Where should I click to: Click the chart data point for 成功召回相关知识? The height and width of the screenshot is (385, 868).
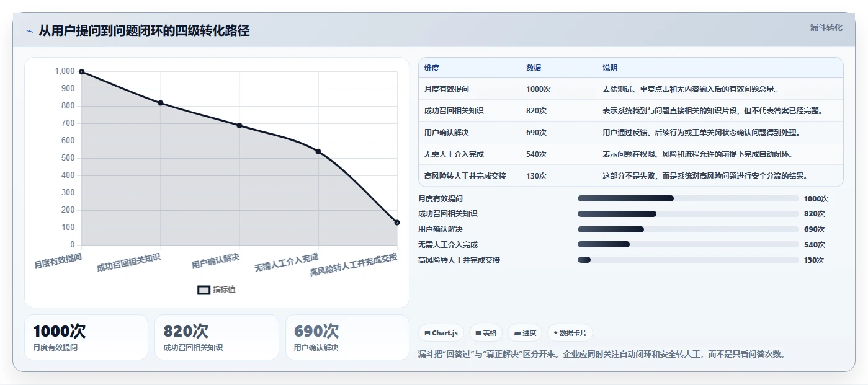coord(161,103)
